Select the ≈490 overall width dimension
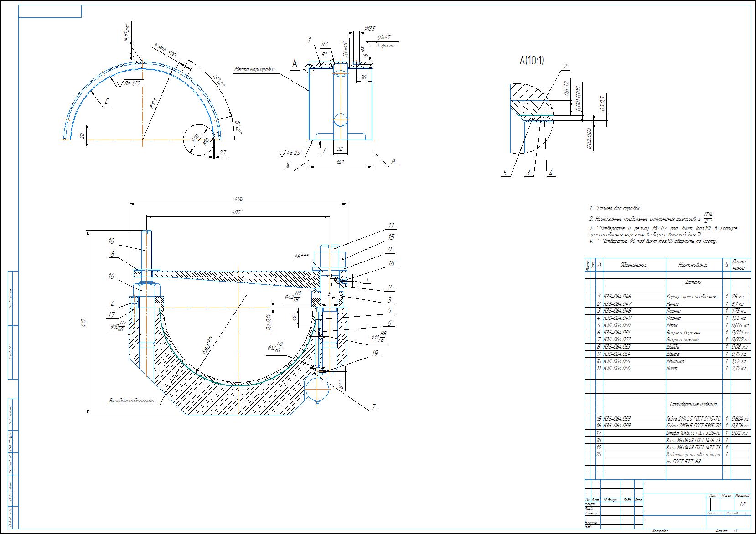The image size is (756, 534). pyautogui.click(x=238, y=200)
